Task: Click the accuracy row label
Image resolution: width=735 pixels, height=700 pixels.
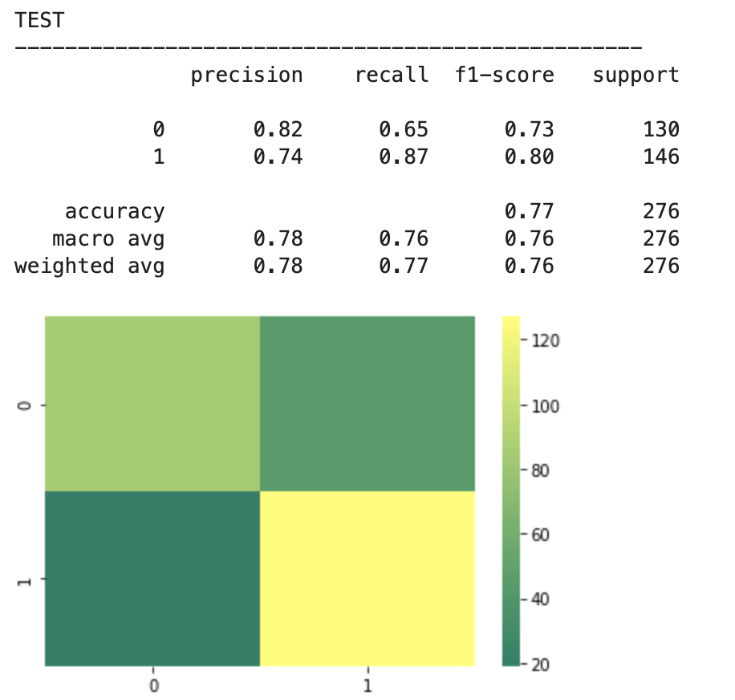Action: click(x=115, y=212)
